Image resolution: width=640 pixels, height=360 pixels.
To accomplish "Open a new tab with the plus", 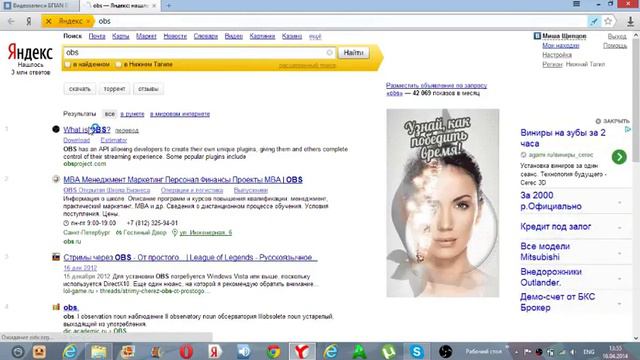I will (169, 6).
